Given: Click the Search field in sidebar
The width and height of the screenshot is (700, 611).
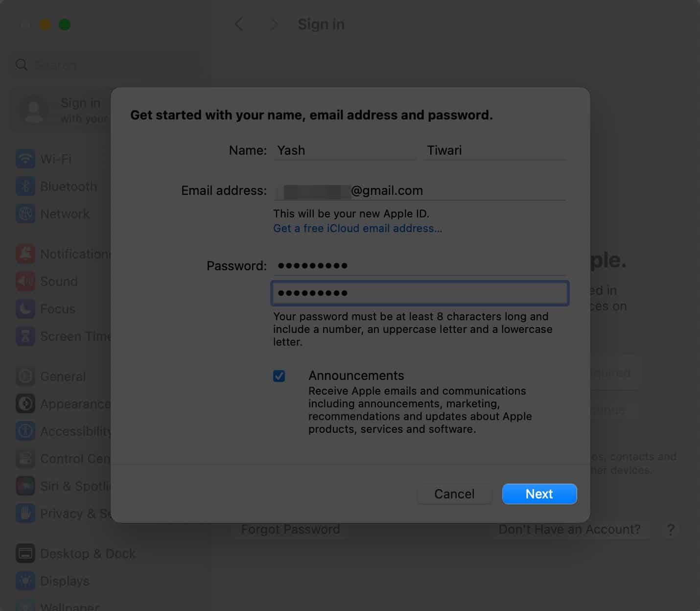Looking at the screenshot, I should click(x=105, y=65).
